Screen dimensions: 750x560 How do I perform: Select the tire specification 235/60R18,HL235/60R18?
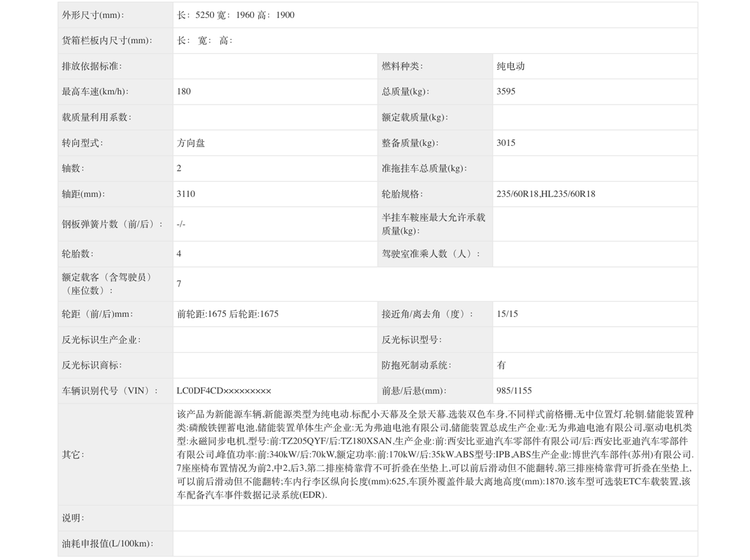[546, 194]
